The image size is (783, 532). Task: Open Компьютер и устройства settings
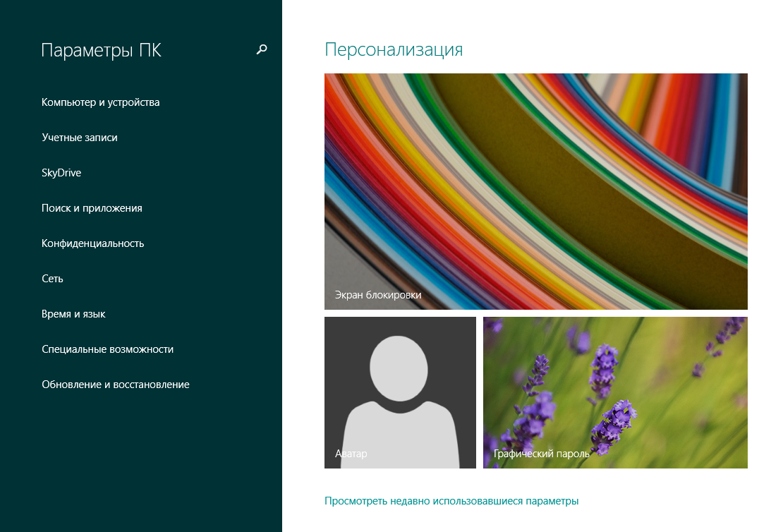pos(100,102)
